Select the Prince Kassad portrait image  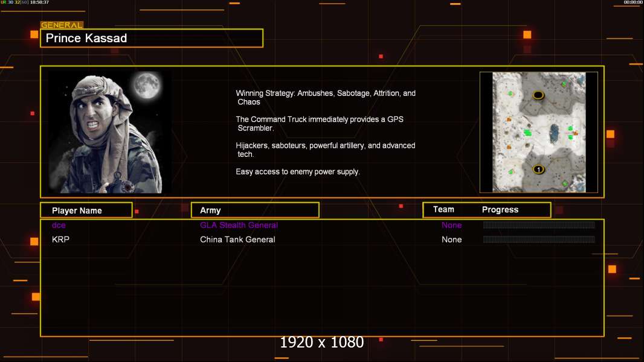110,132
